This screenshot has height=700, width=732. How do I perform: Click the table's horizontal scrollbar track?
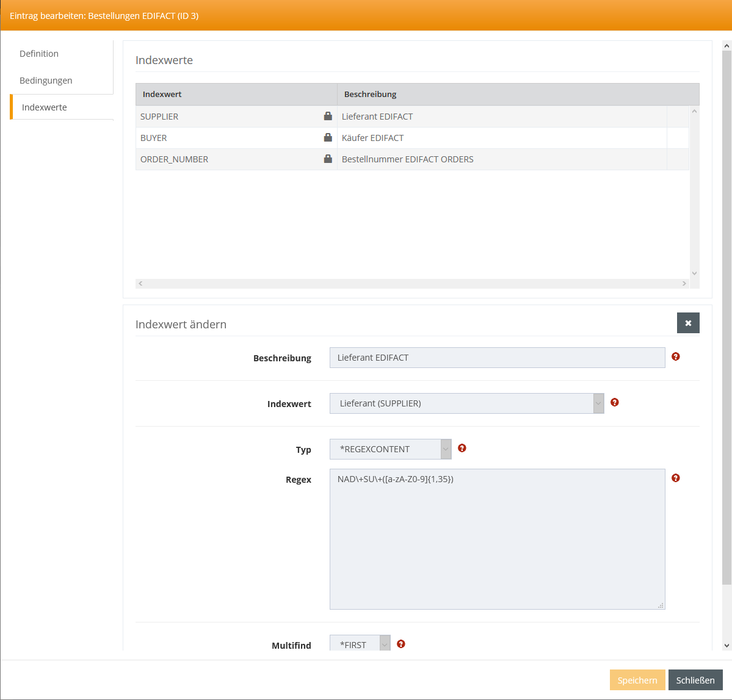click(412, 284)
